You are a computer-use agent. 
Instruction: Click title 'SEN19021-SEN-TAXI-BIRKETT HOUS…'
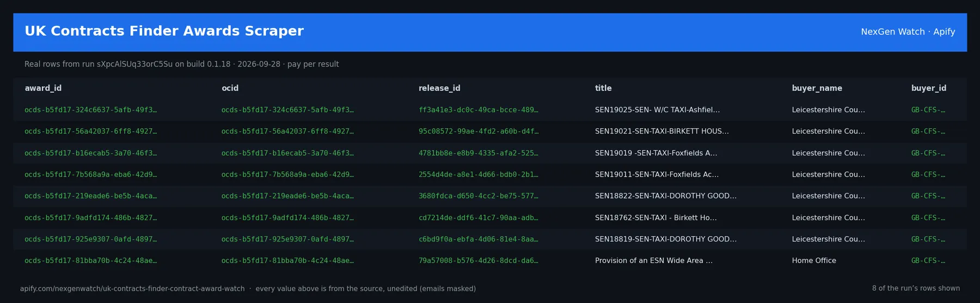pos(661,131)
